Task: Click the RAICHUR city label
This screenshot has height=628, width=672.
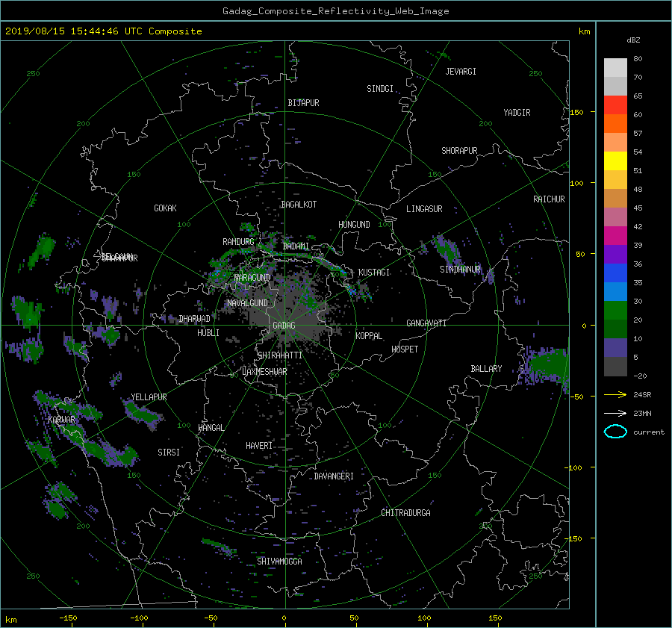Action: (549, 199)
